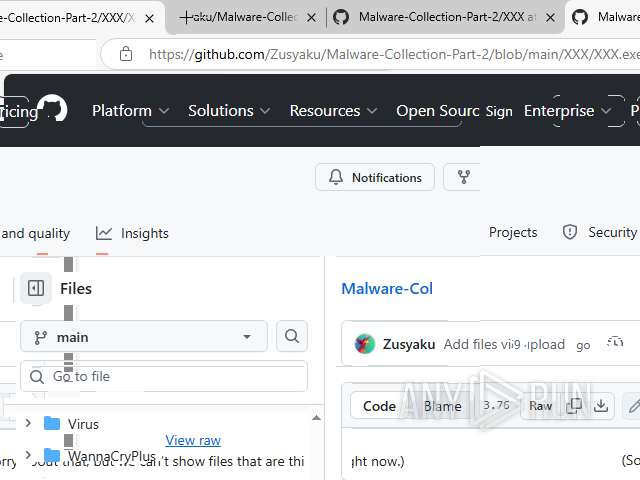Copy raw file contents icon

coord(574,406)
